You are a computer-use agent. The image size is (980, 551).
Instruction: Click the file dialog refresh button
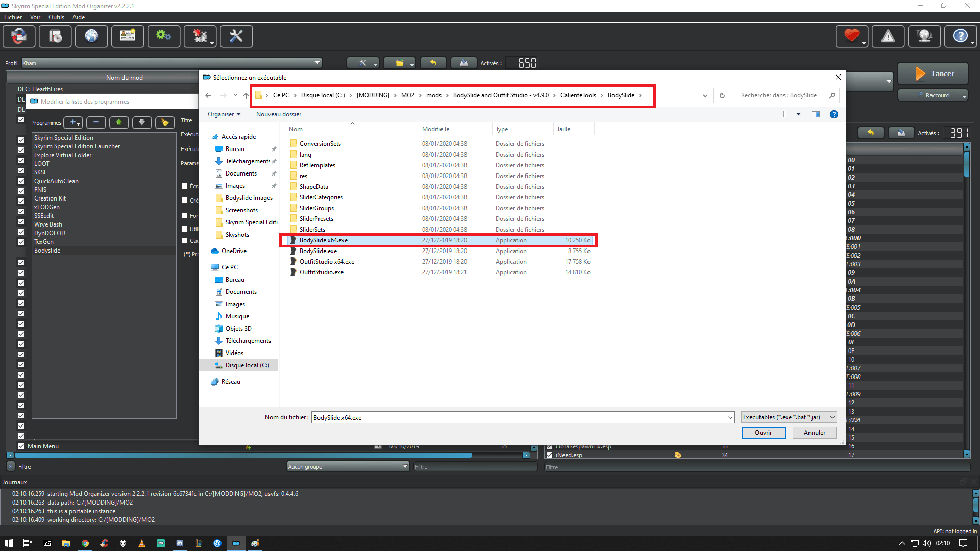tap(722, 95)
